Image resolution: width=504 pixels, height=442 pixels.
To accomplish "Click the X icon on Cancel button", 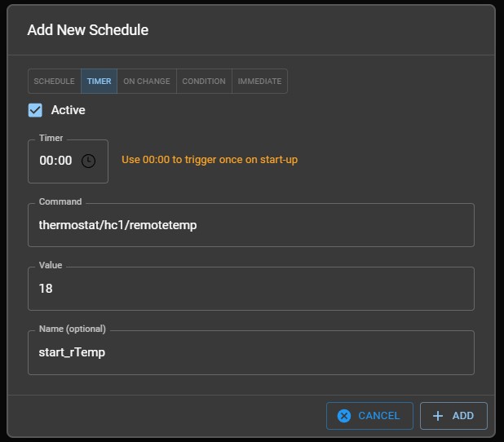I will (x=344, y=416).
